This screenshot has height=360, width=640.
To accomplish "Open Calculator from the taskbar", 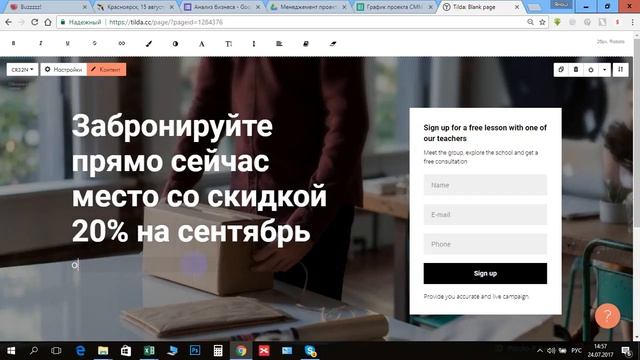I will click(218, 351).
